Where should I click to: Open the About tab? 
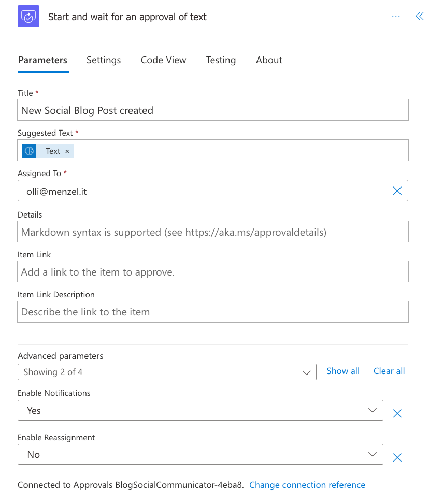click(x=269, y=60)
